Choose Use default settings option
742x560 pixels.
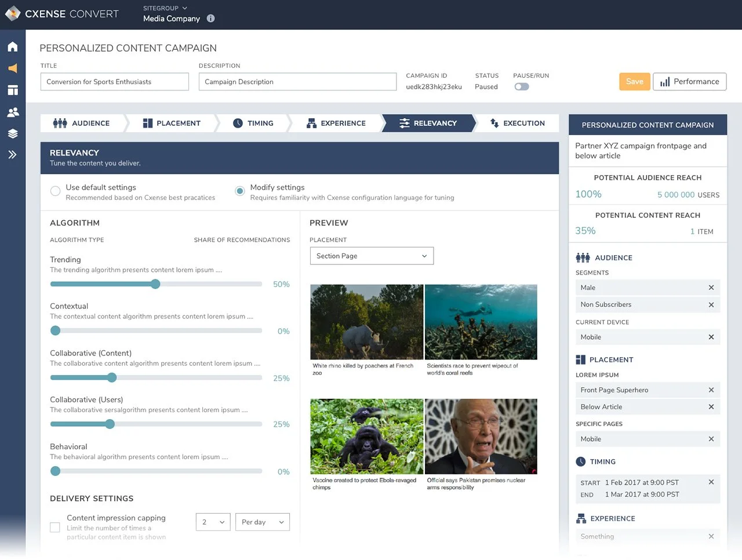coord(55,191)
